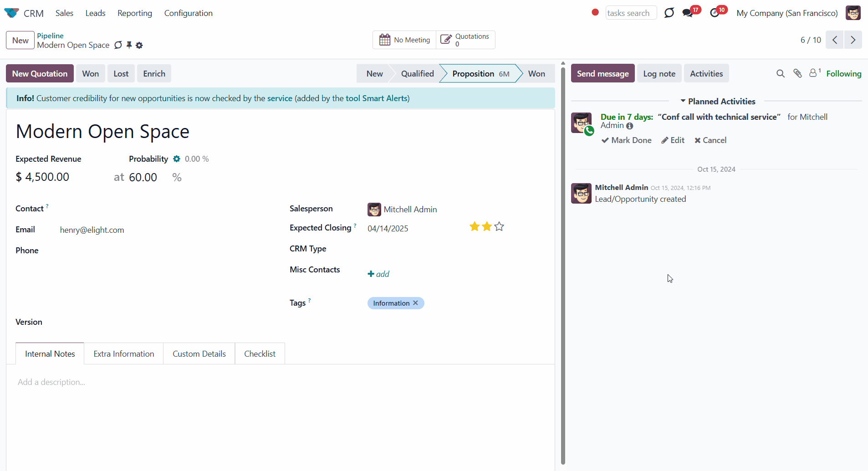The width and height of the screenshot is (868, 471).
Task: Set priority to first star
Action: click(475, 226)
